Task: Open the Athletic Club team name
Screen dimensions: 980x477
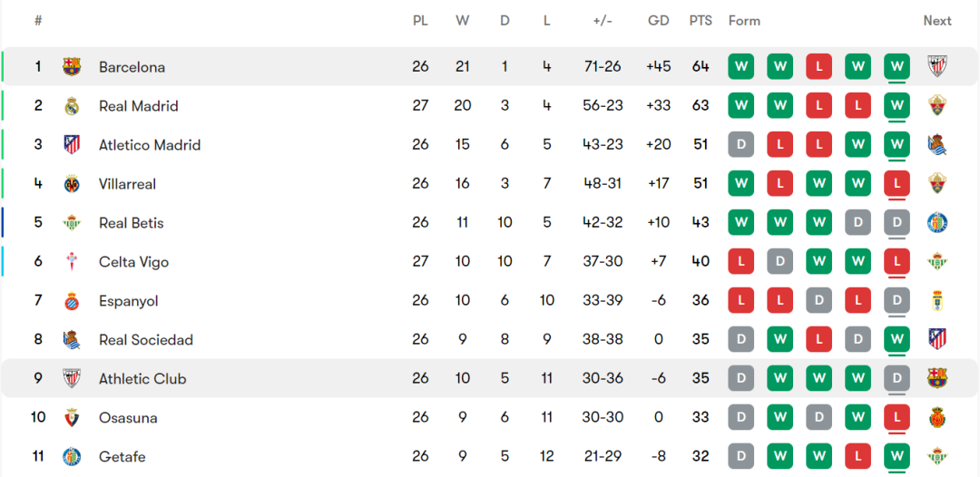Action: pyautogui.click(x=142, y=379)
